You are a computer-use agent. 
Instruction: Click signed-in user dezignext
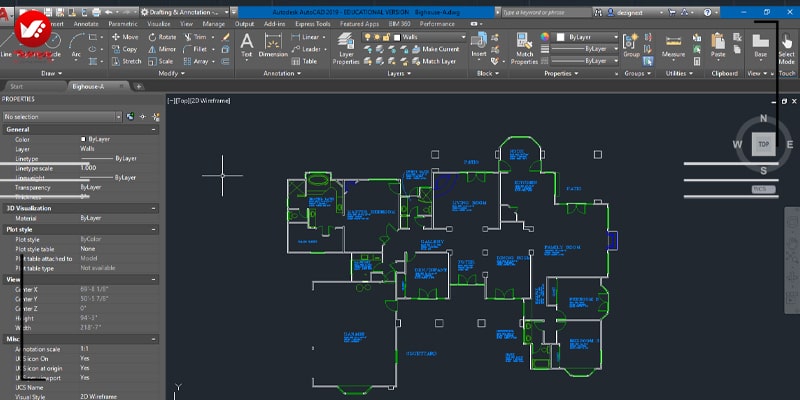(630, 12)
